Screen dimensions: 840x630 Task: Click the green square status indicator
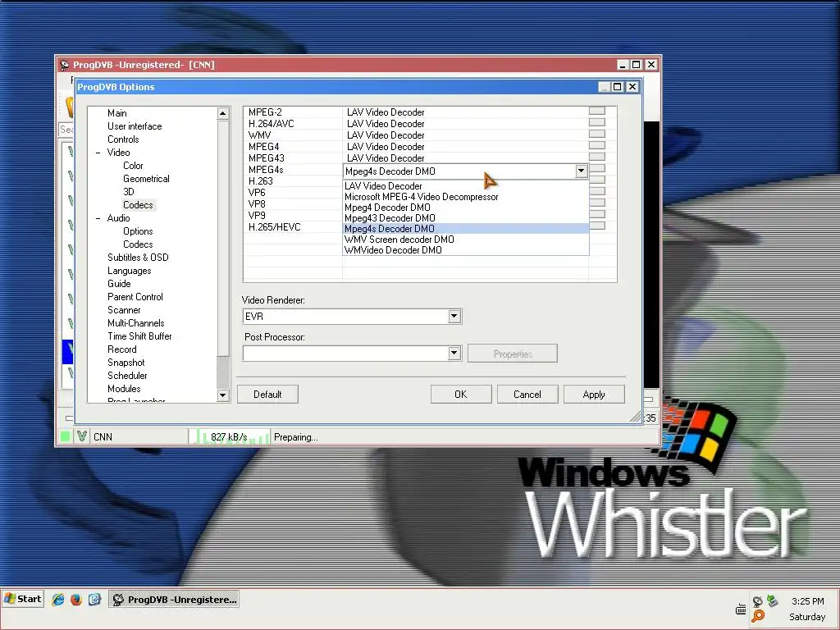66,436
